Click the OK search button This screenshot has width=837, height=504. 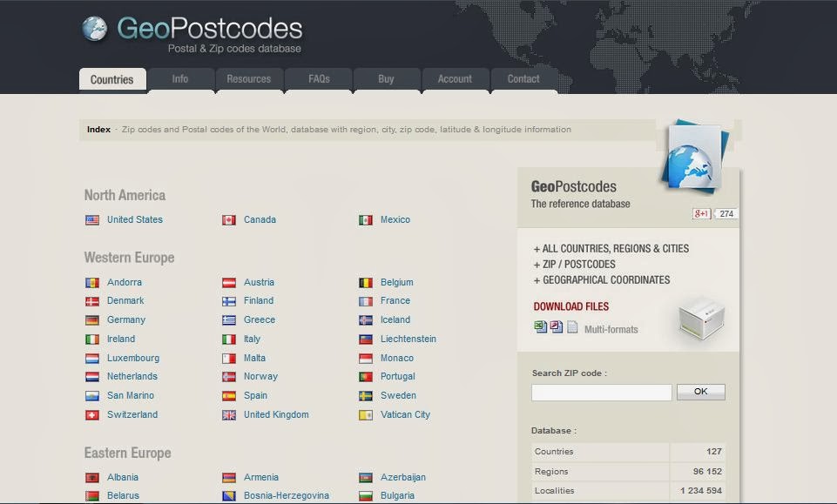point(701,392)
